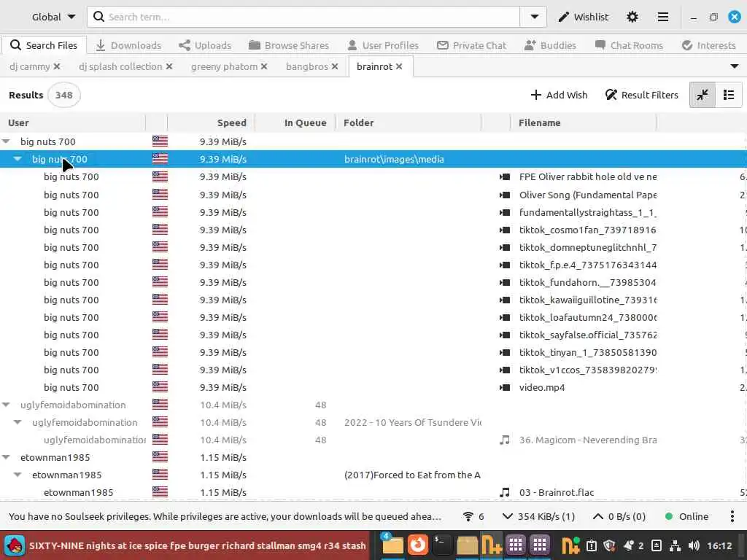
Task: Open the terminal taskbar icon
Action: click(441, 545)
